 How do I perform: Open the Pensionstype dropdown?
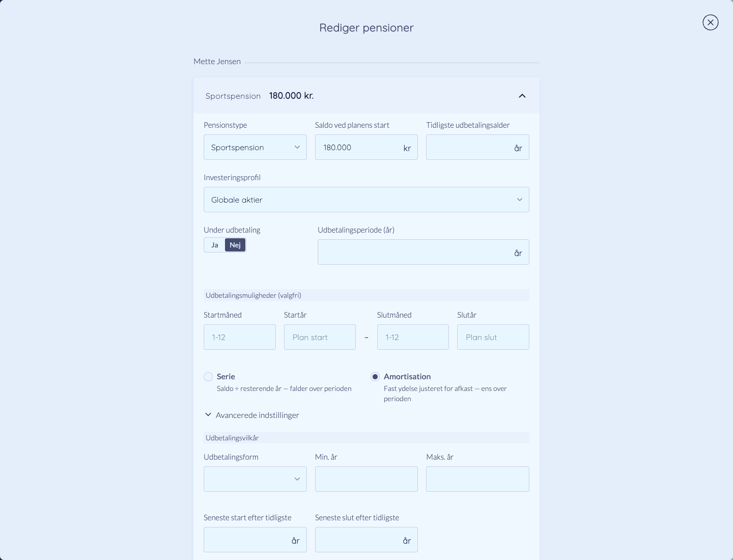tap(255, 147)
